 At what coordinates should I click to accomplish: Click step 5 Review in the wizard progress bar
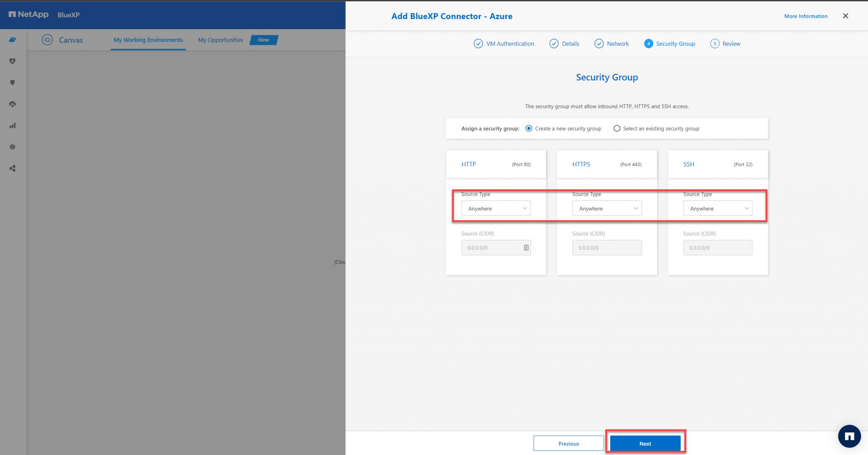(x=725, y=44)
